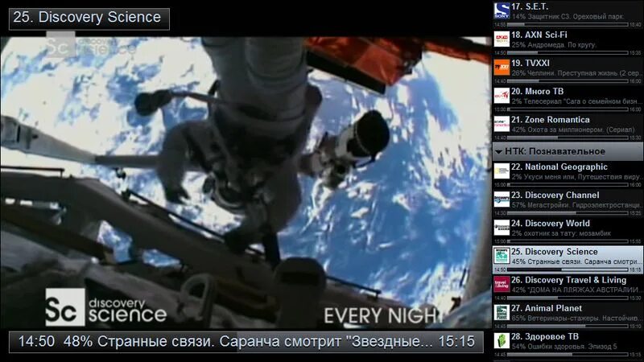Click the S.E.T. Sony channel logo

[x=502, y=10]
